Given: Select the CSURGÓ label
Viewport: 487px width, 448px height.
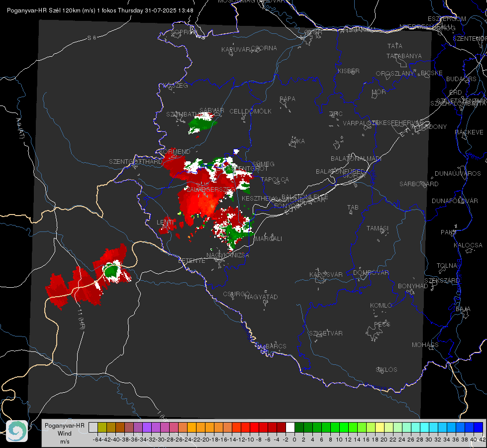Looking at the screenshot, I should tap(236, 294).
